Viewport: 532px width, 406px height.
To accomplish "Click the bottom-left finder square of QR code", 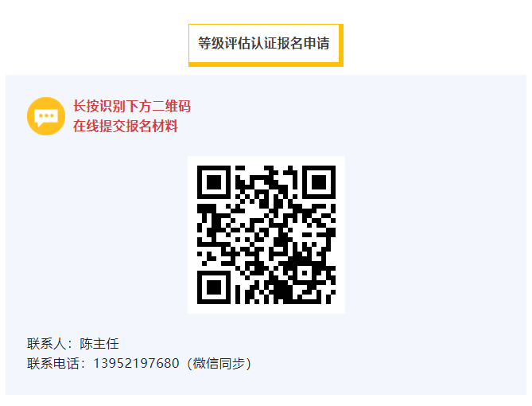I will [214, 287].
